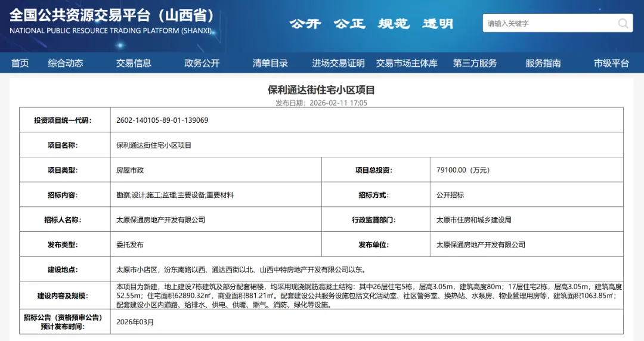Screen dimensions: 644x341
Task: Click the 发布类型 label cell
Action: (65, 244)
